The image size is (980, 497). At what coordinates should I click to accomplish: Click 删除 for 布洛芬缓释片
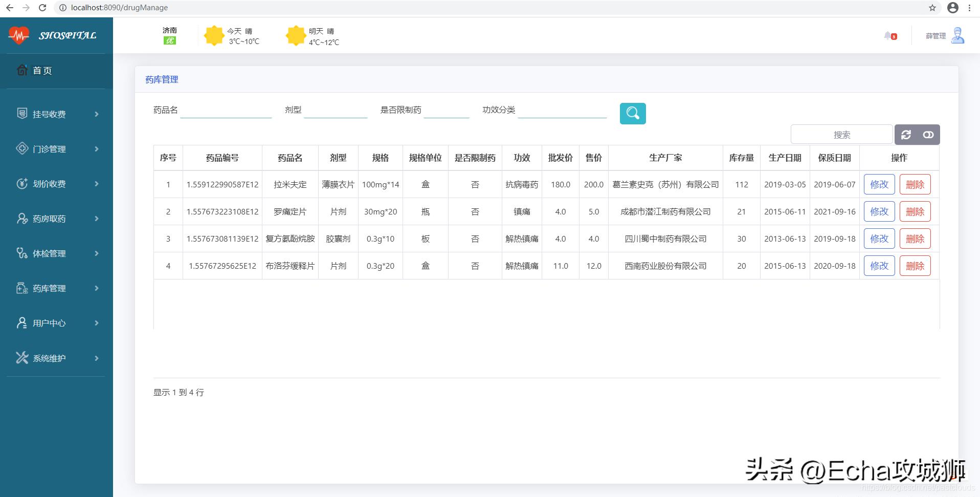pos(915,266)
